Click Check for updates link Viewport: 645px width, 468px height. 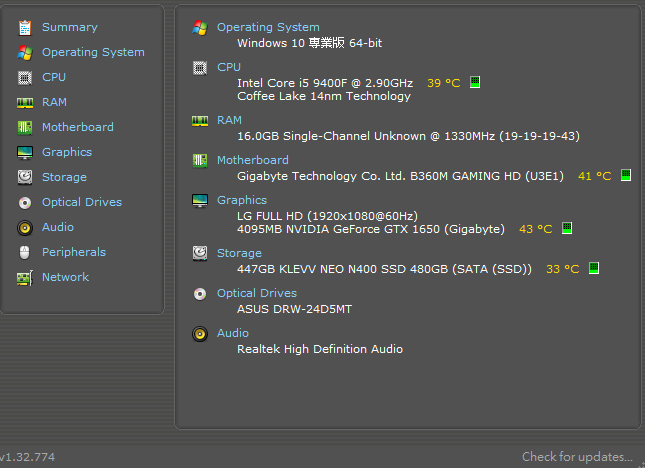pos(577,457)
